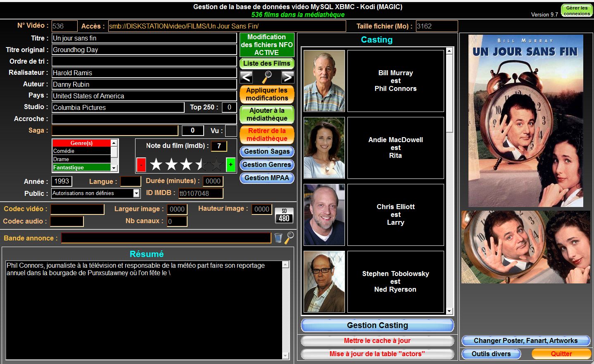The image size is (594, 364).
Task: Click Stephen Tobolowsky actor photo
Action: (x=324, y=282)
